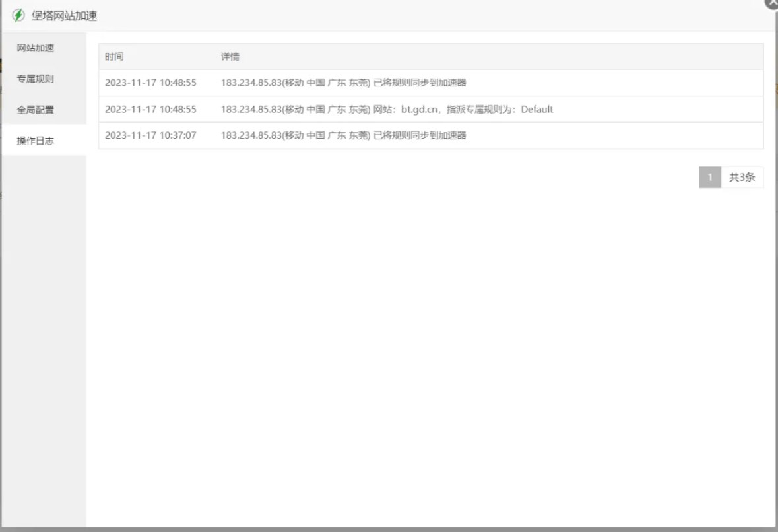The width and height of the screenshot is (778, 532).
Task: Click the bt.gd.cn domain in log details
Action: [x=420, y=109]
